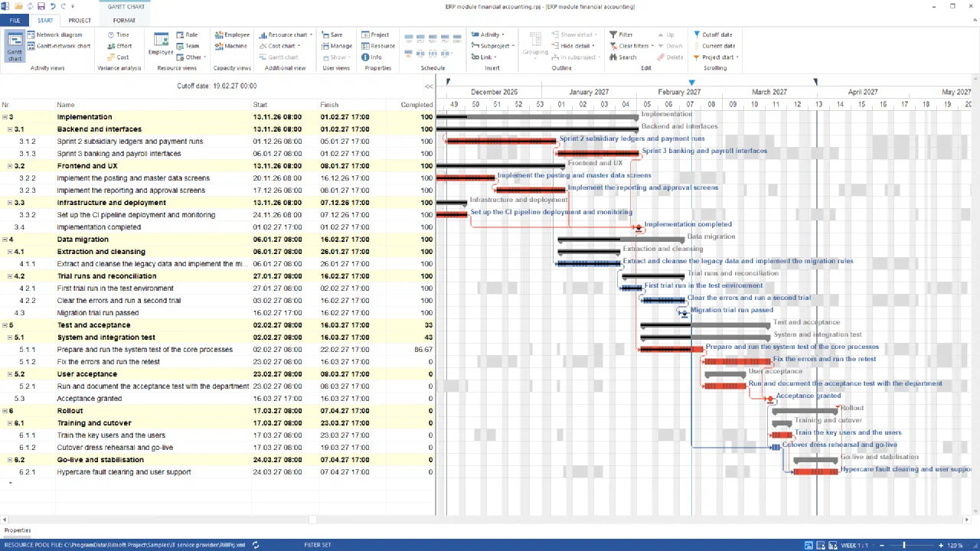Open Resource properties
980x551 pixels.
(378, 46)
